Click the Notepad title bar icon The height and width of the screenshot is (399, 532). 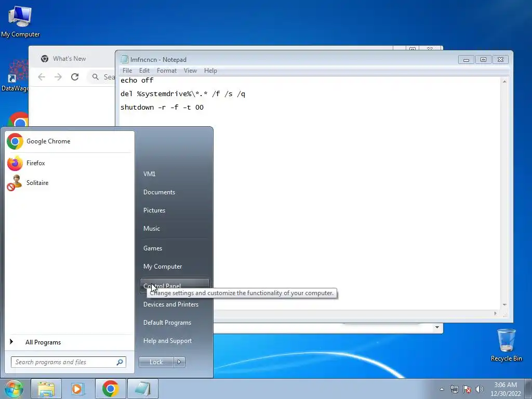tap(125, 59)
